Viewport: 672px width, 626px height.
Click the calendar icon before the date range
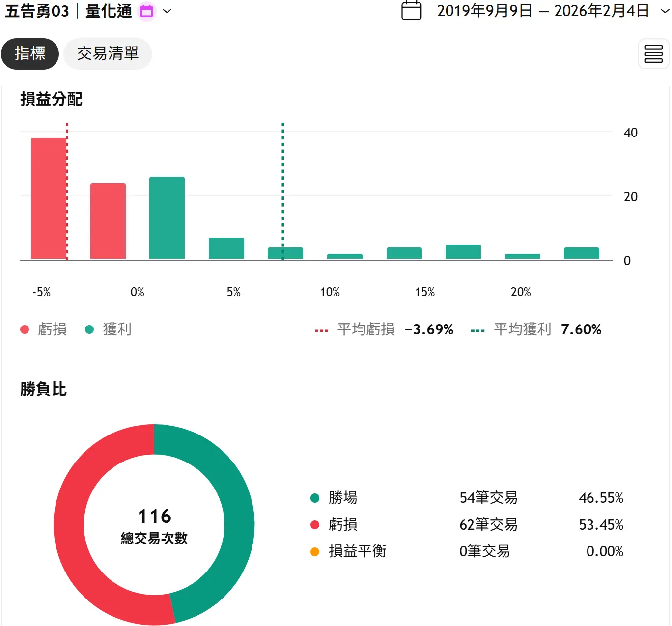tap(411, 10)
